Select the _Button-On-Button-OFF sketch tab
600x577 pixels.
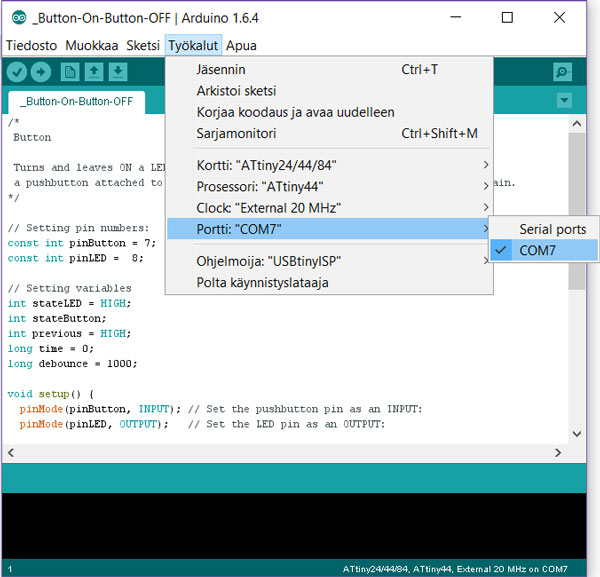click(x=77, y=102)
